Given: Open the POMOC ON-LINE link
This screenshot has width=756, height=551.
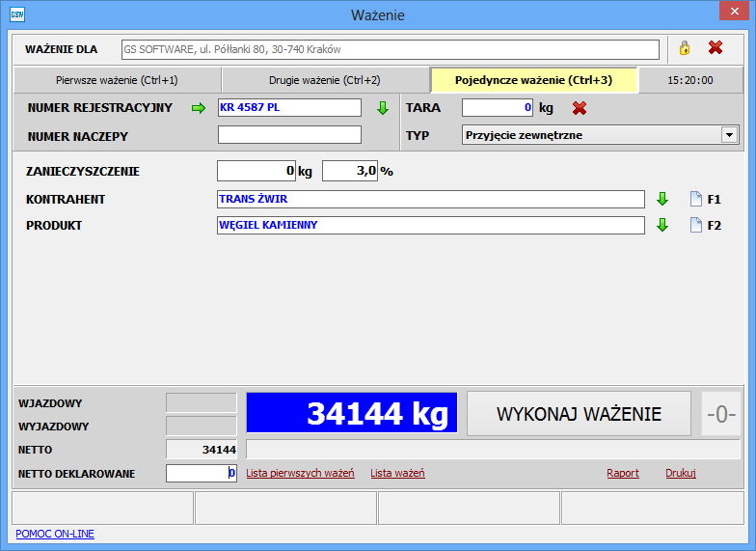Looking at the screenshot, I should coord(55,534).
